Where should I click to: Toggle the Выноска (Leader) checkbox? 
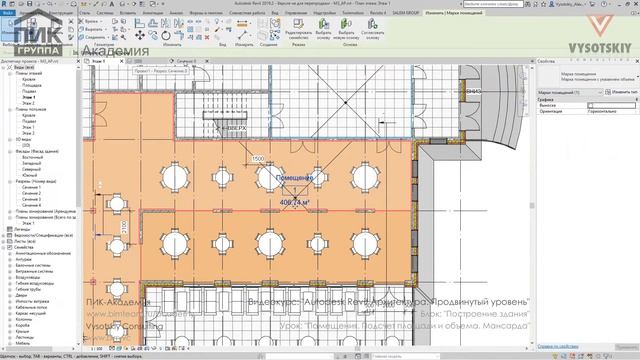pos(590,105)
